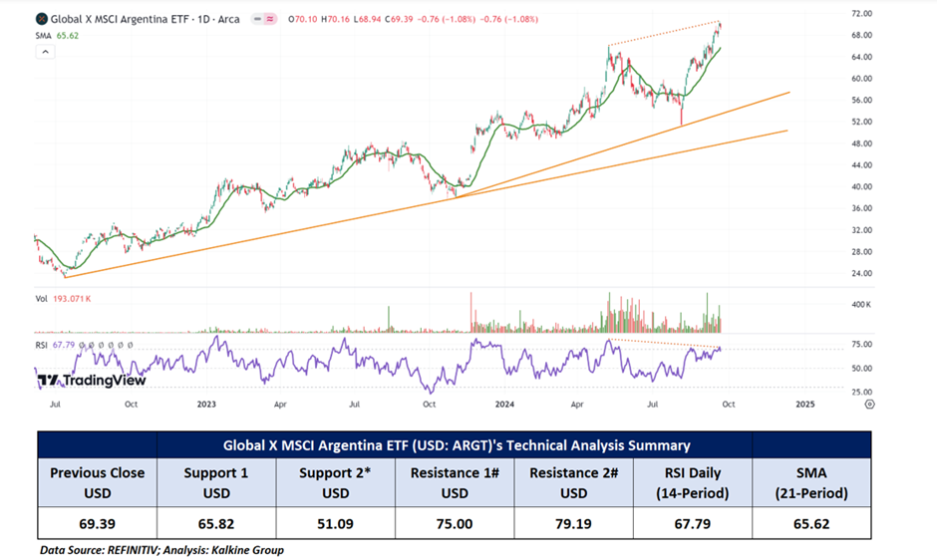Screen dimensions: 937x560
Task: Click the 48.00 price axis label
Action: point(861,143)
